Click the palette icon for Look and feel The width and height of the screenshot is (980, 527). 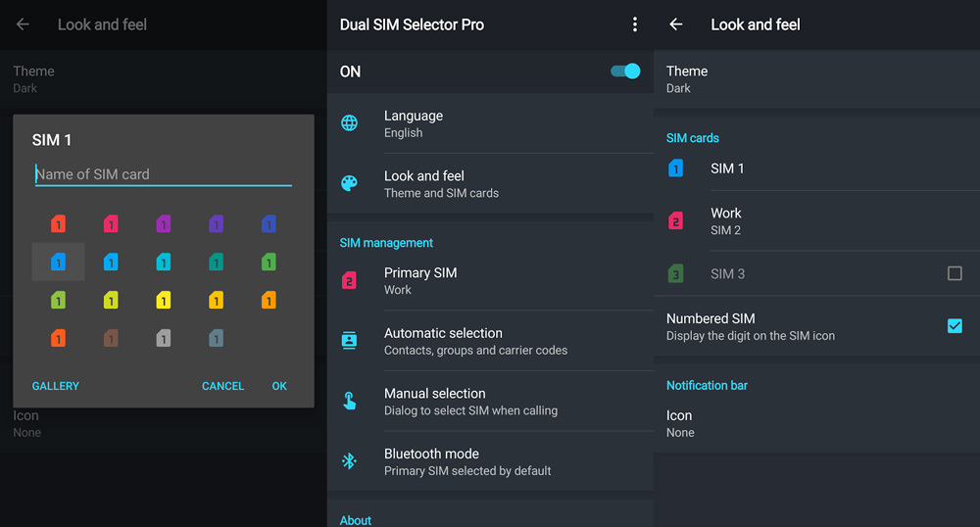coord(349,183)
